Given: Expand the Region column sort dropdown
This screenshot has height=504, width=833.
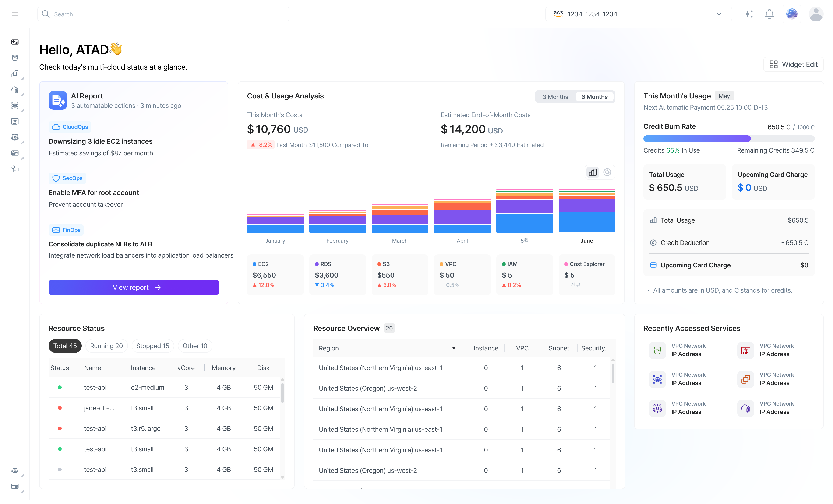Looking at the screenshot, I should click(x=454, y=348).
